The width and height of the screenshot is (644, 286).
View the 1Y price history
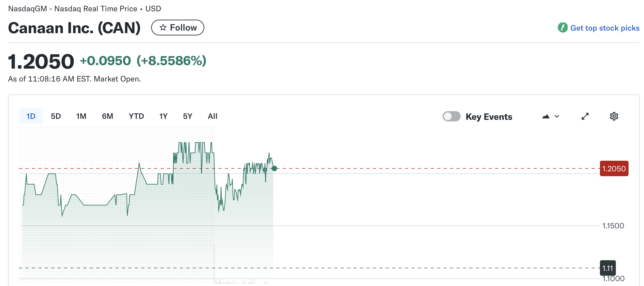[x=163, y=116]
